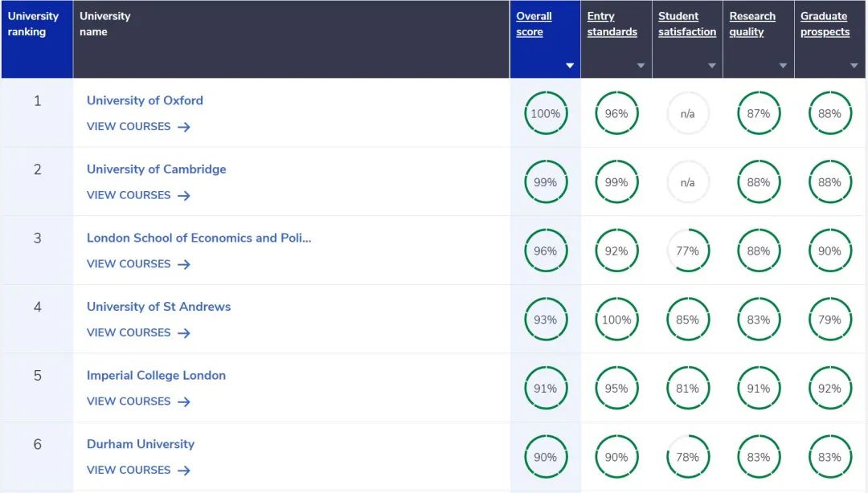
Task: Click Oxford's 100% overall score circle
Action: tap(546, 113)
